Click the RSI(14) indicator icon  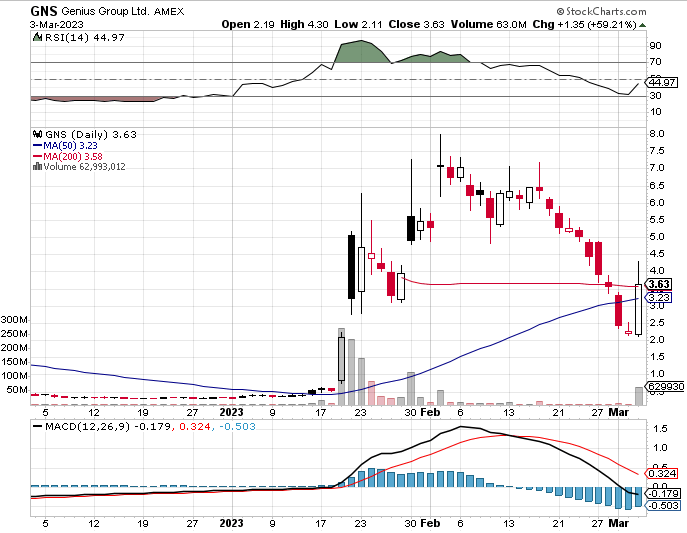pyautogui.click(x=38, y=37)
